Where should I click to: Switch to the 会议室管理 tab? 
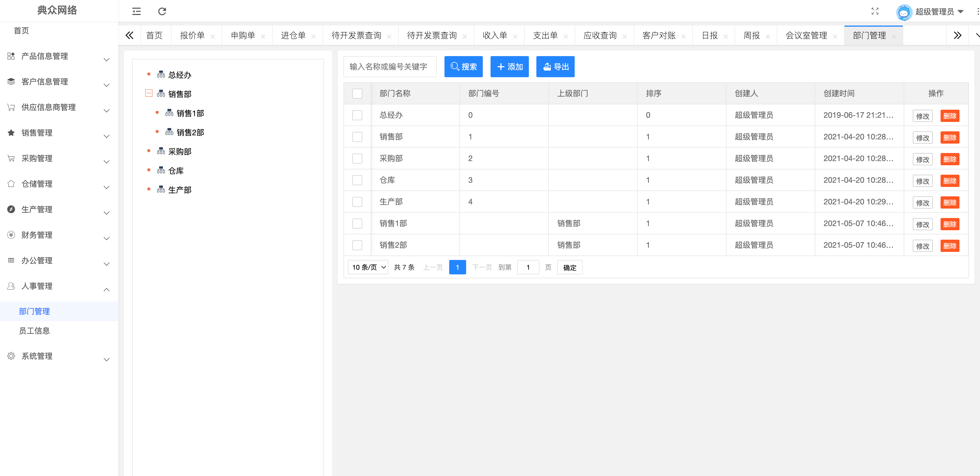[806, 35]
